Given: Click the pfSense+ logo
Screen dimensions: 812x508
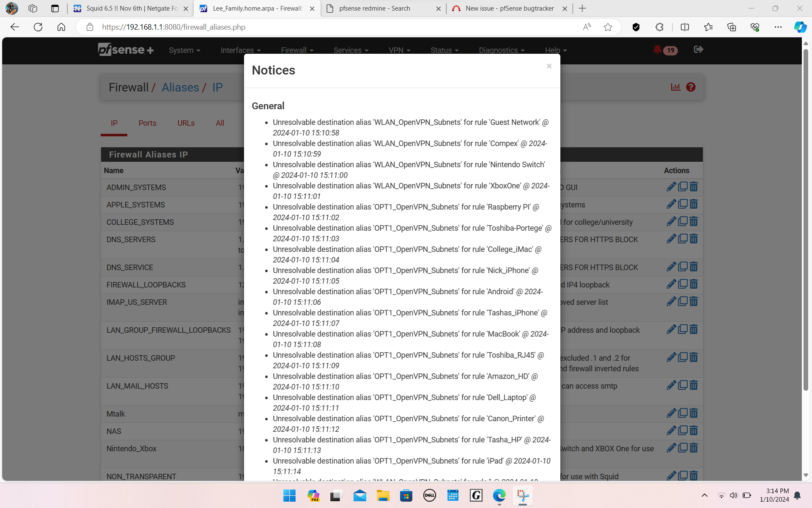Looking at the screenshot, I should (125, 50).
